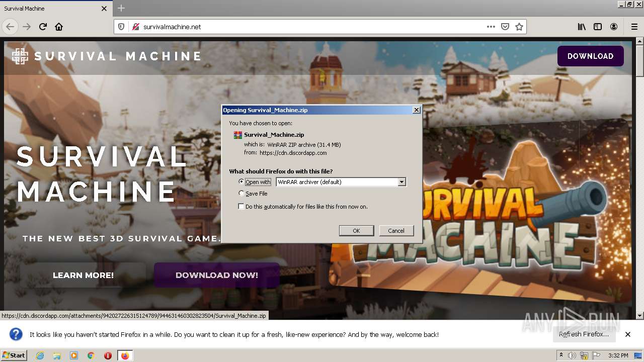Open File Explorer from taskbar

(x=57, y=355)
